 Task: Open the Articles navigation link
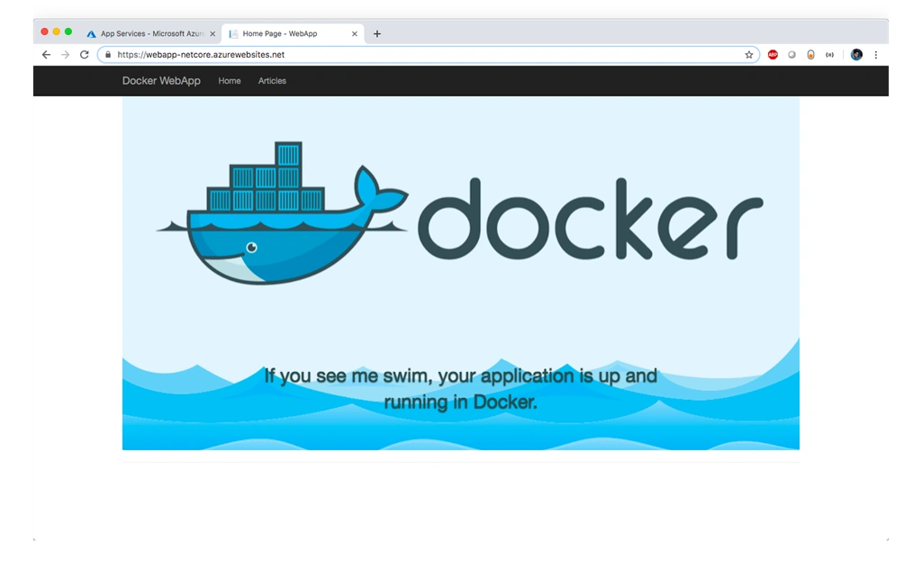click(x=272, y=81)
